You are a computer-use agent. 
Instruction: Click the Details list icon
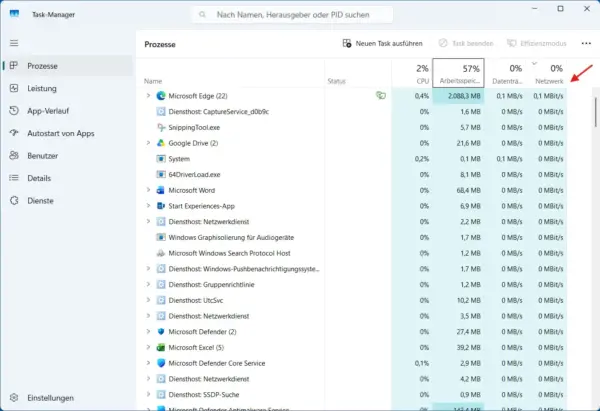[14, 178]
